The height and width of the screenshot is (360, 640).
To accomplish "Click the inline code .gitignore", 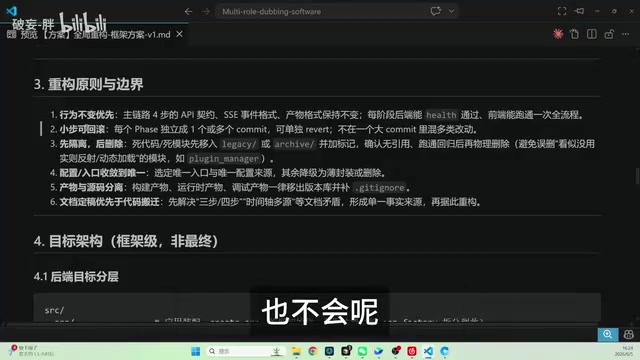I will click(380, 188).
